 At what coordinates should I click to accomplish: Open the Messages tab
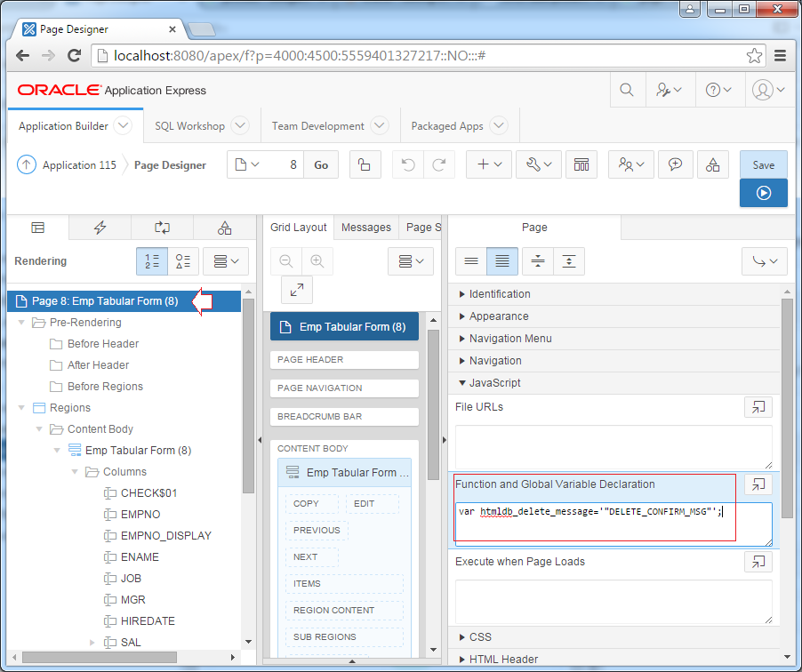click(365, 228)
